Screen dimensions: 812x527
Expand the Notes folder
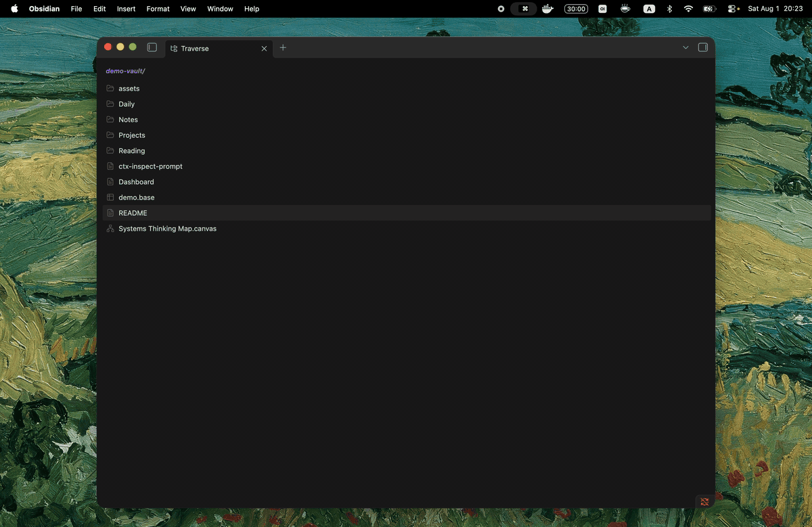point(407,120)
